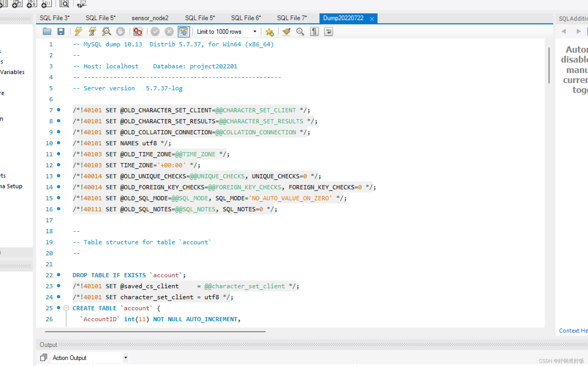Click the Save script floppy icon
588x366 pixels.
pyautogui.click(x=61, y=32)
